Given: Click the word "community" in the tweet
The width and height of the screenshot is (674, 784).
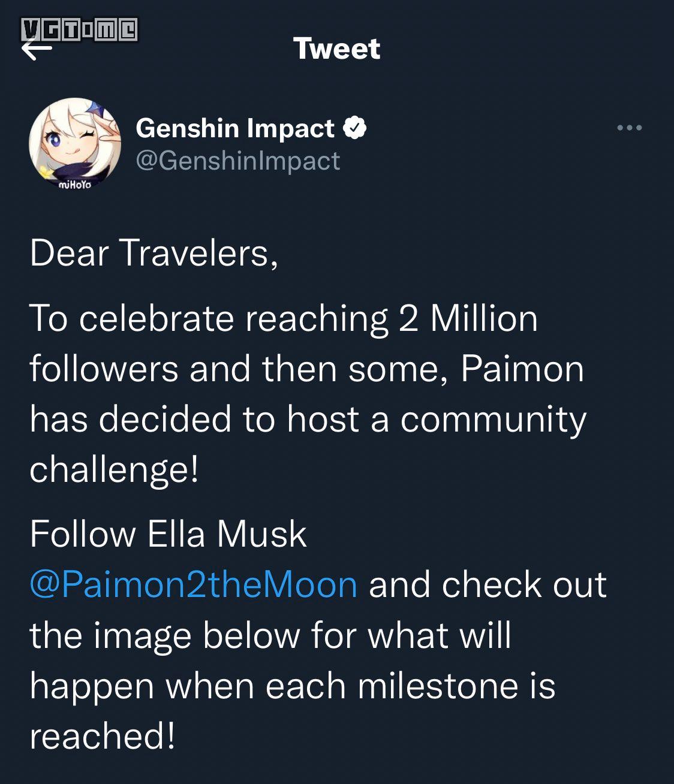Looking at the screenshot, I should pos(493,419).
